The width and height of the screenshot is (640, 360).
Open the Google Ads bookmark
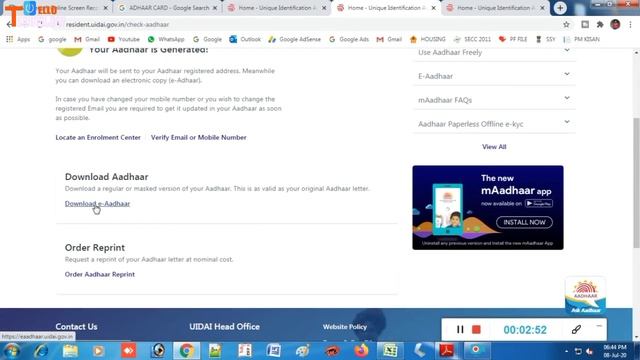pyautogui.click(x=349, y=39)
